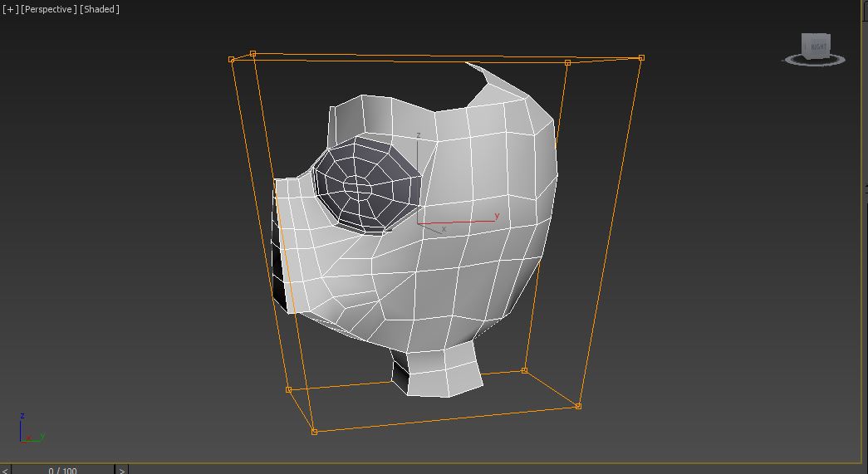This screenshot has width=868, height=474.
Task: Open the Perspective point-of-view viewport menu
Action: point(49,9)
